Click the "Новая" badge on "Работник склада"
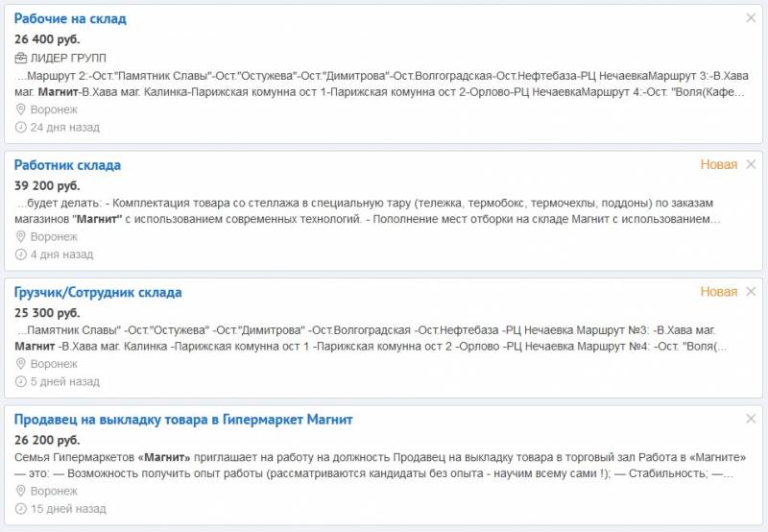Image resolution: width=768 pixels, height=532 pixels. coord(718,164)
